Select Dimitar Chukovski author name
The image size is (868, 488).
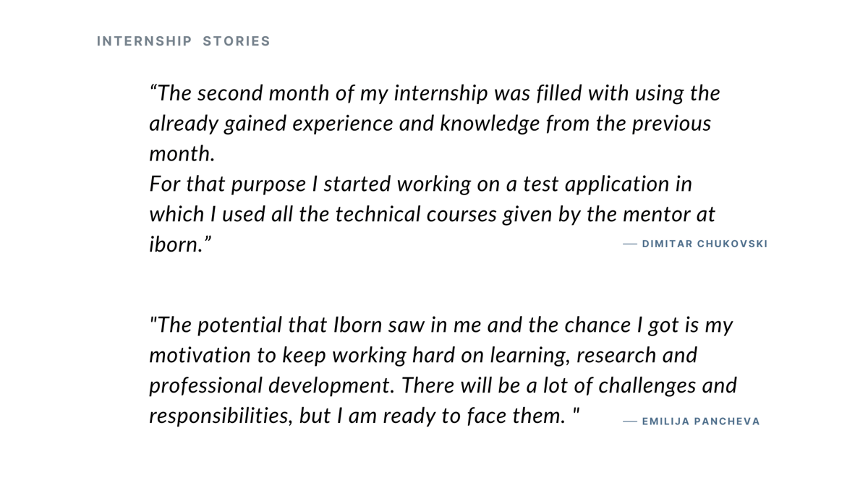click(x=705, y=244)
